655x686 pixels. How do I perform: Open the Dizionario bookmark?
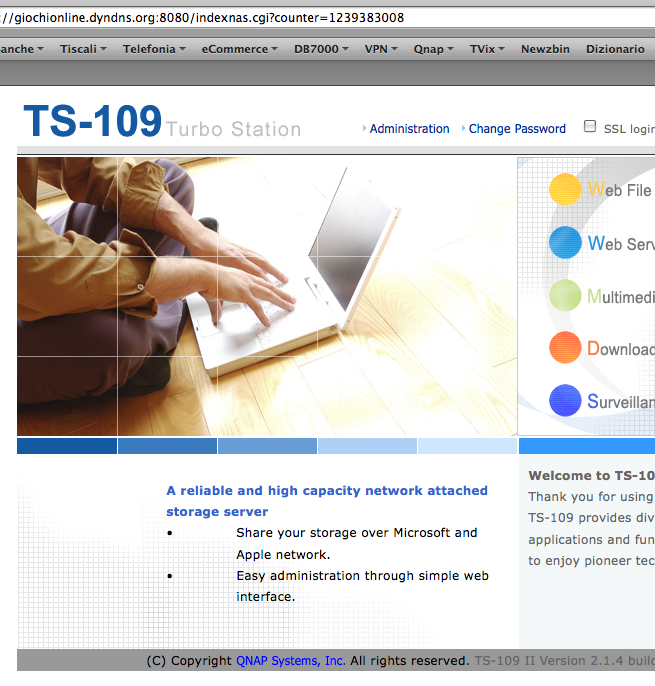point(615,49)
